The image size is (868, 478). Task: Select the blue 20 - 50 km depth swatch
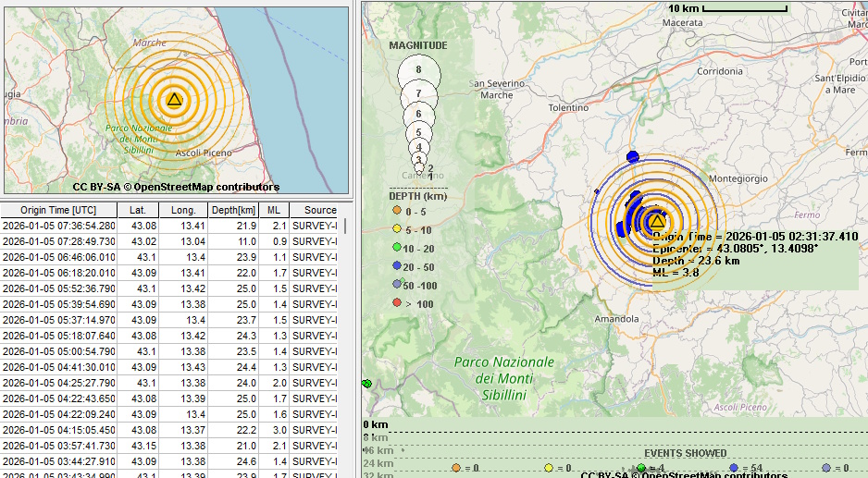397,266
